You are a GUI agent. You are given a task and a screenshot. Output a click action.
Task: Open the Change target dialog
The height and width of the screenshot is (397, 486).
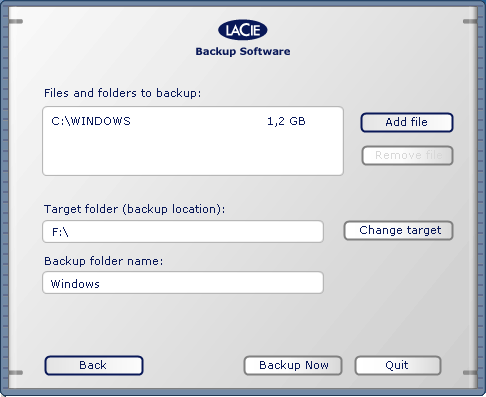click(x=398, y=230)
